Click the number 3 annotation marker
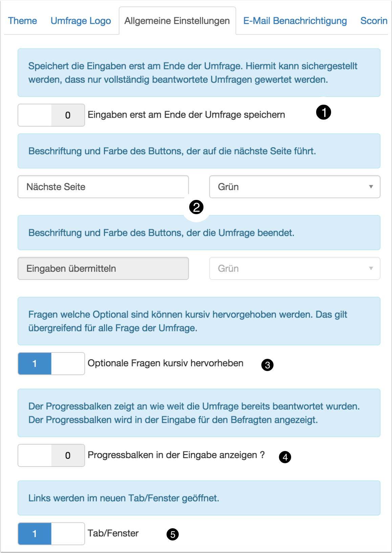 [x=267, y=365]
